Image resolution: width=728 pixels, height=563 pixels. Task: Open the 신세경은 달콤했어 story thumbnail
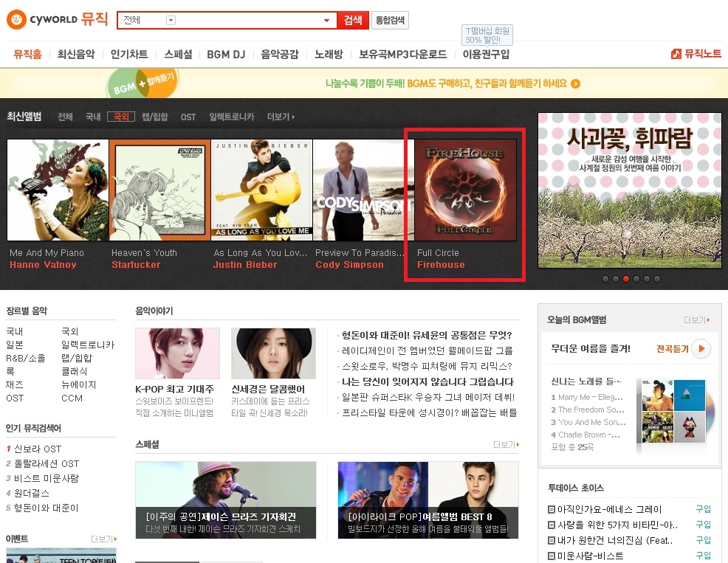(273, 353)
